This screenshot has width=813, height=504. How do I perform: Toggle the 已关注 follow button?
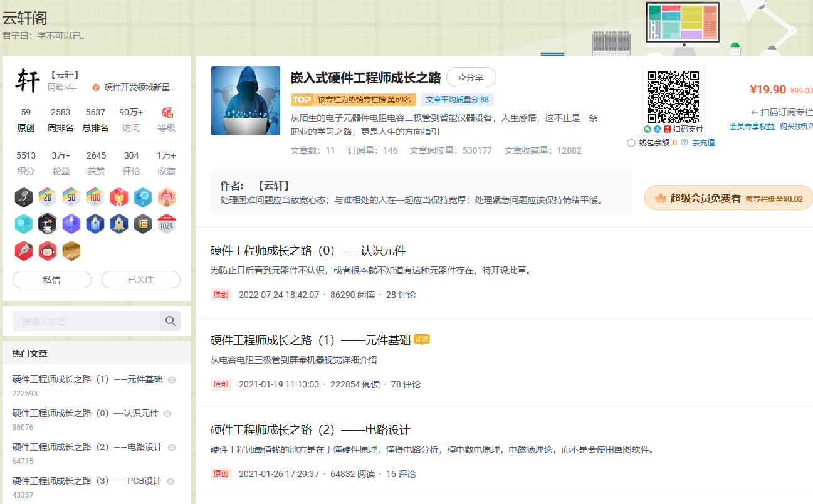click(141, 280)
